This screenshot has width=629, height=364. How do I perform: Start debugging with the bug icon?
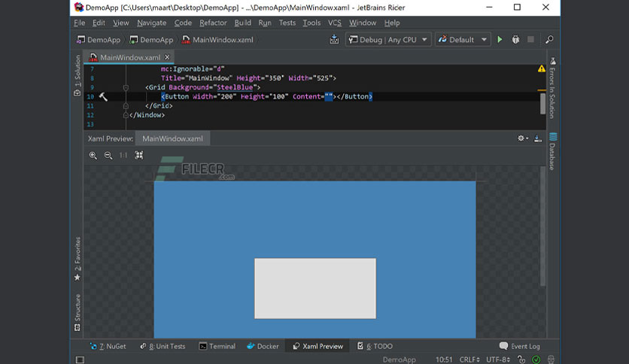(515, 39)
